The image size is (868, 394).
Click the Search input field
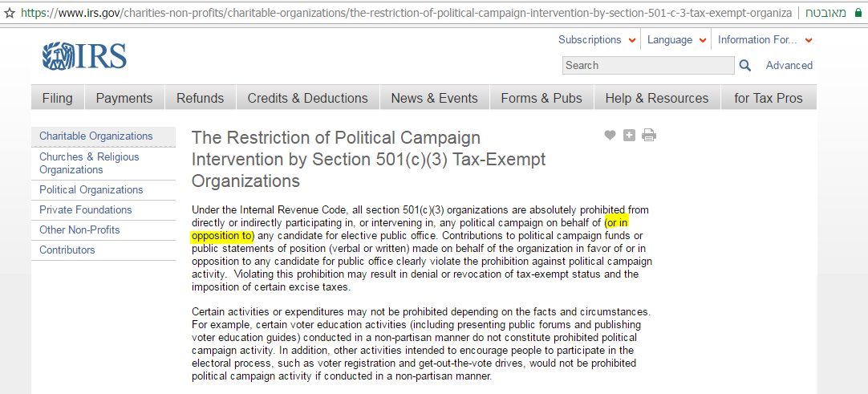[x=648, y=66]
